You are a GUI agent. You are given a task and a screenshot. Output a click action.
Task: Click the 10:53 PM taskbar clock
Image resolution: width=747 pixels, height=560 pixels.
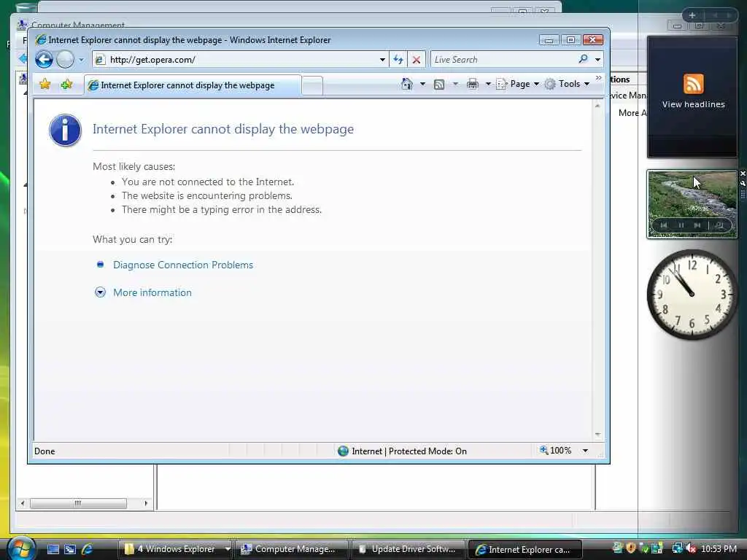[719, 549]
